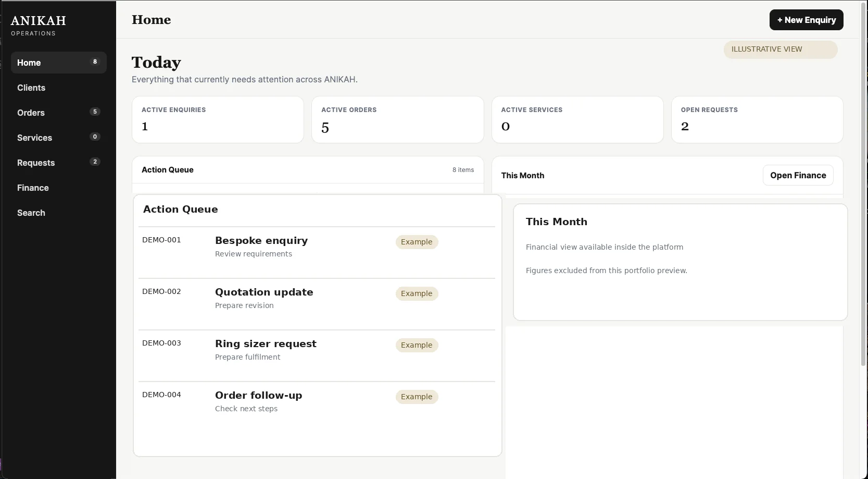This screenshot has width=868, height=479.
Task: Click the Example tag on Quotation update
Action: click(417, 293)
